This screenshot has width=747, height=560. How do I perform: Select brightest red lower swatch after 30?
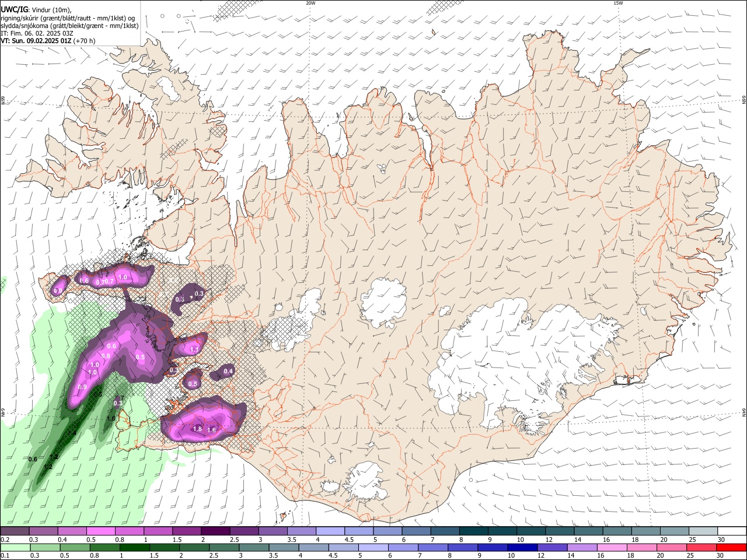[x=731, y=548]
